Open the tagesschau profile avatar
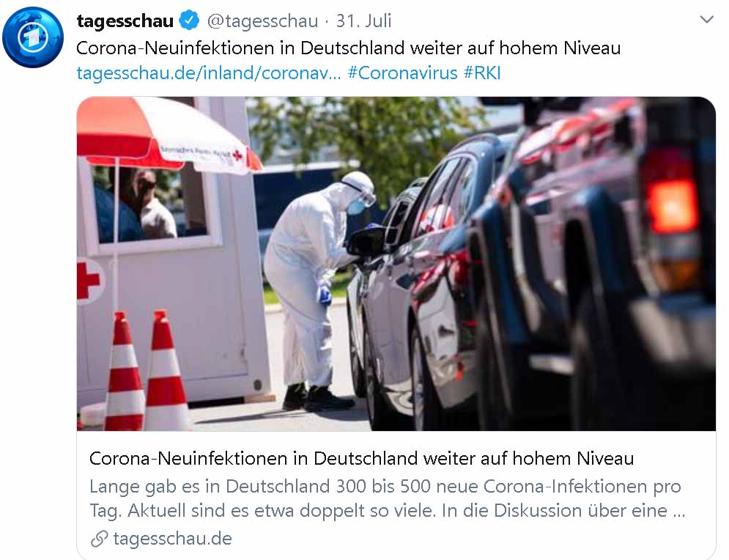 coord(32,37)
